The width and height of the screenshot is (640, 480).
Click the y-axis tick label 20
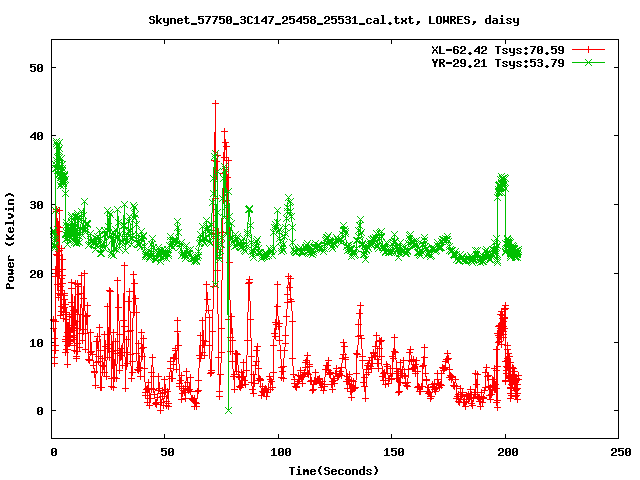(x=36, y=274)
